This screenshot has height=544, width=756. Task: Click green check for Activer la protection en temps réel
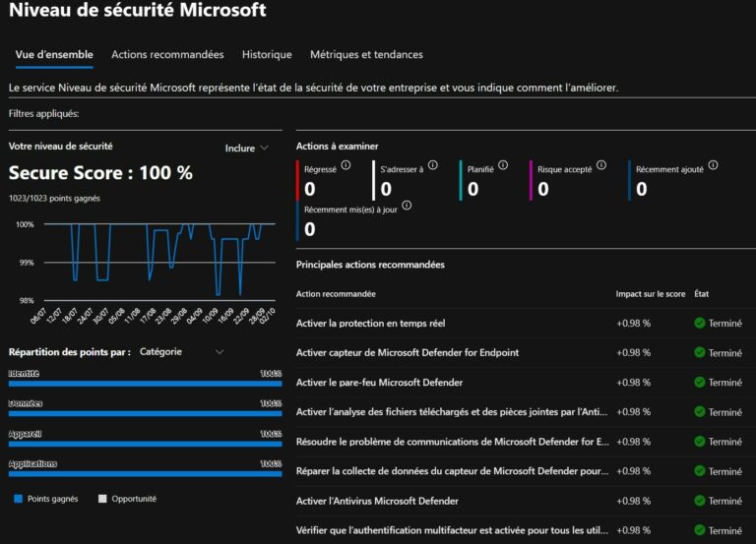coord(700,324)
